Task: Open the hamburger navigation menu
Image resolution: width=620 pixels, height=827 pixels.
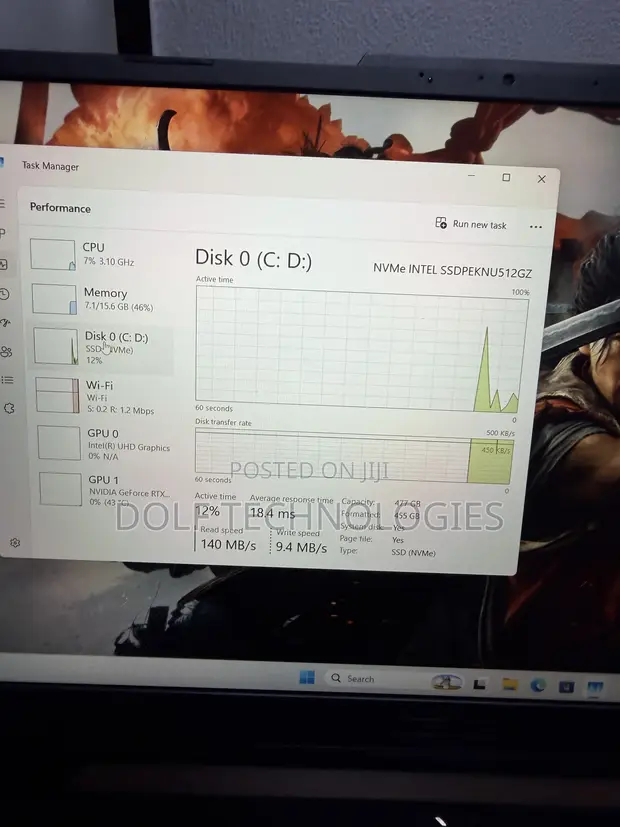Action: [x=2, y=204]
